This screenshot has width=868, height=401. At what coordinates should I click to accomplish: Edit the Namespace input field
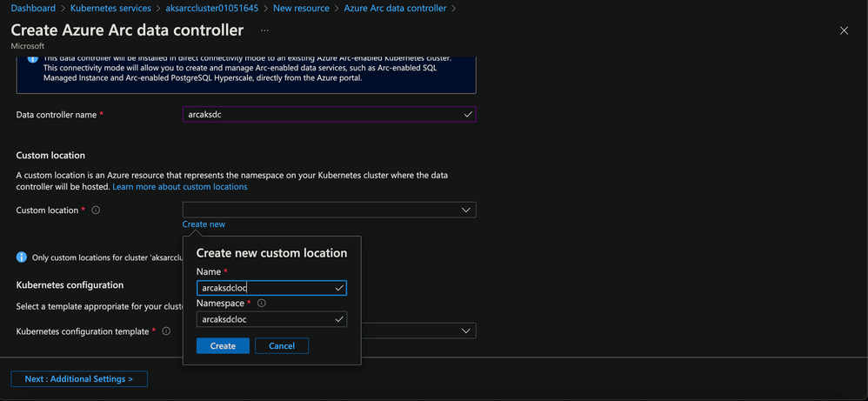coord(271,319)
